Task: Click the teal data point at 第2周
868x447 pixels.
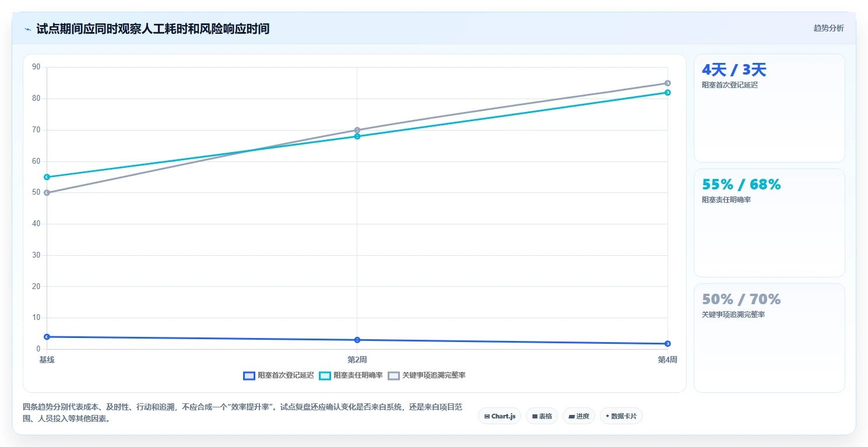Action: pyautogui.click(x=357, y=136)
